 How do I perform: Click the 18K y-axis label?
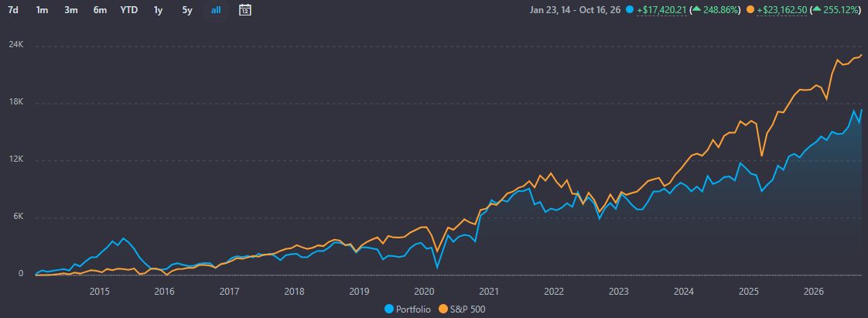(15, 102)
